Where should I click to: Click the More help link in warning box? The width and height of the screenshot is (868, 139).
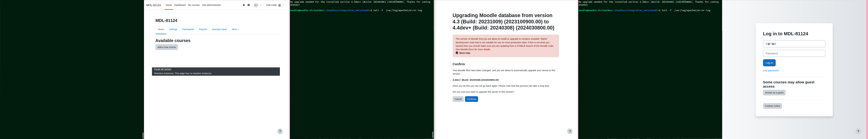point(463,53)
